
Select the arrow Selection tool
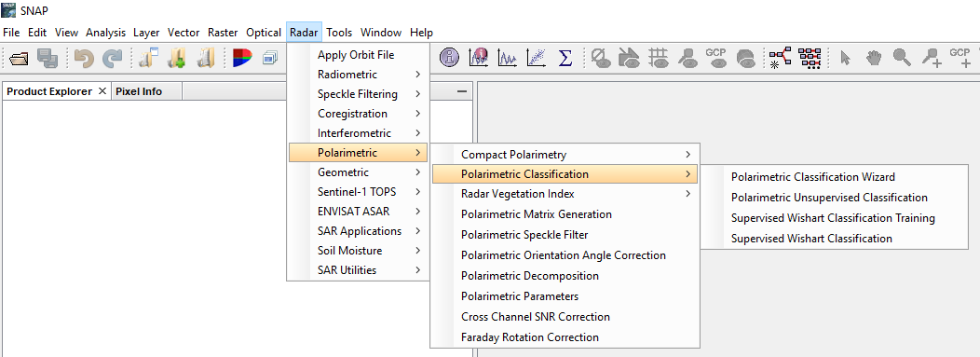pos(846,58)
